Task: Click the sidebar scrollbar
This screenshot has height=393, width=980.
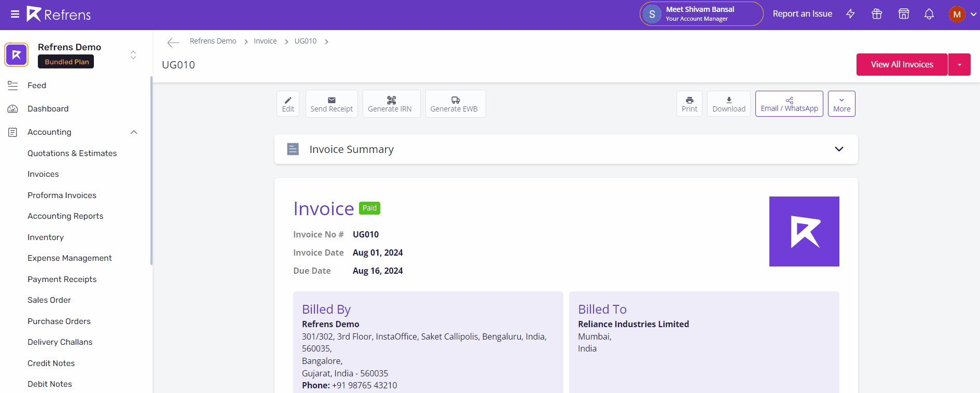Action: [x=151, y=171]
